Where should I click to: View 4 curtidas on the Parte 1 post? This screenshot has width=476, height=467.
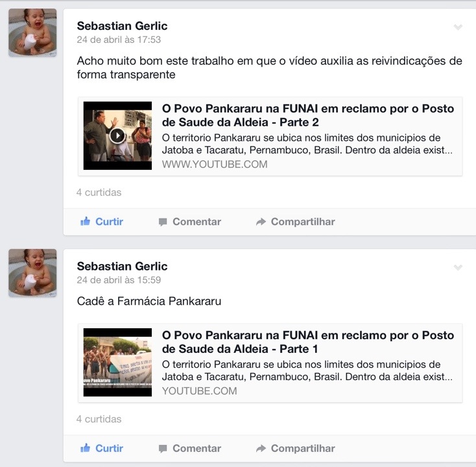click(99, 419)
